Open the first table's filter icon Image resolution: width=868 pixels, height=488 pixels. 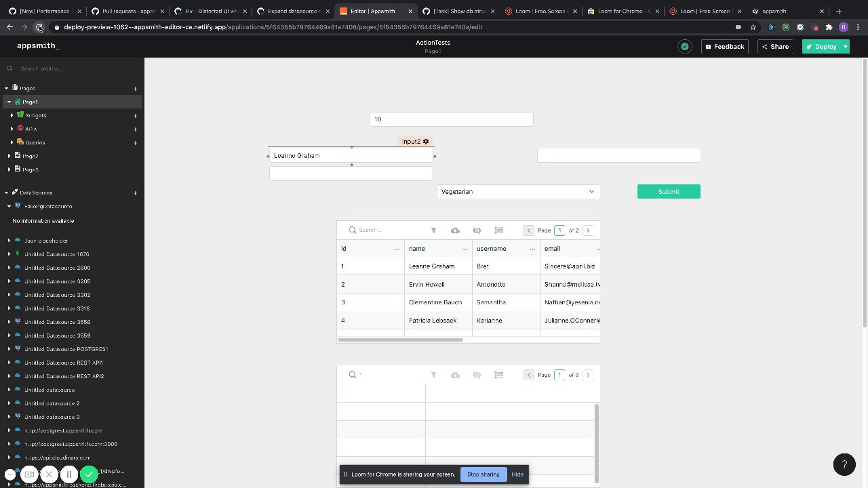[x=433, y=230]
